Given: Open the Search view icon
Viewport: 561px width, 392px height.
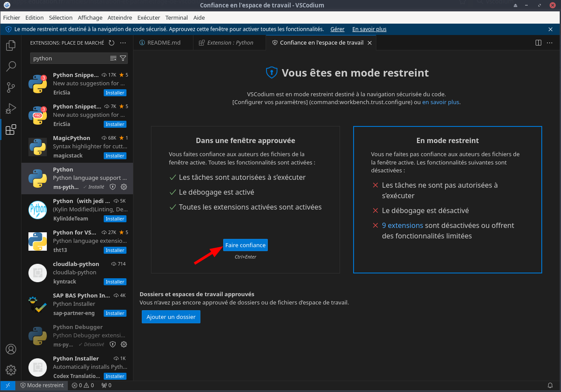Looking at the screenshot, I should click(11, 66).
